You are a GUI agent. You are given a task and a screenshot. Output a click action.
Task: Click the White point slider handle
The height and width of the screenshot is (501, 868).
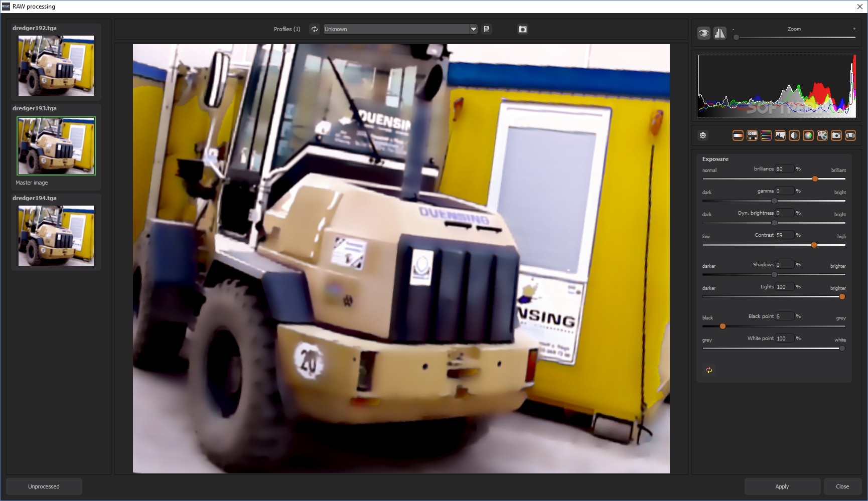[x=842, y=349]
